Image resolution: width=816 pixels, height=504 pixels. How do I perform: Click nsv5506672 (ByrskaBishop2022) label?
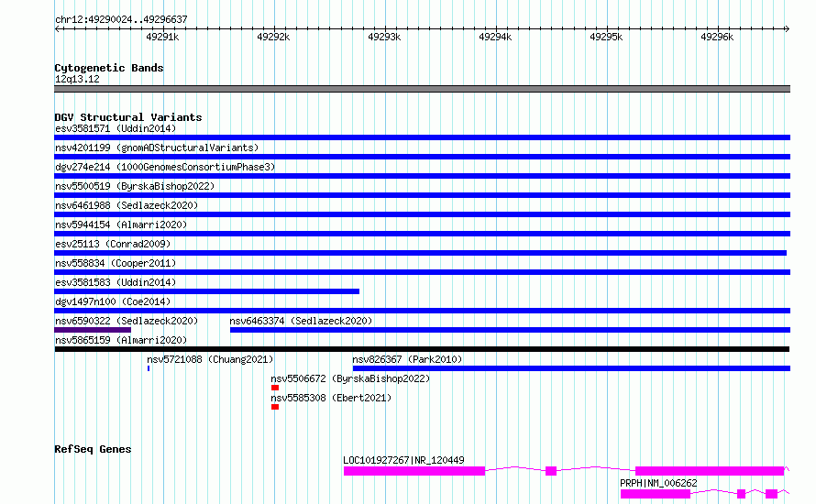pos(350,378)
